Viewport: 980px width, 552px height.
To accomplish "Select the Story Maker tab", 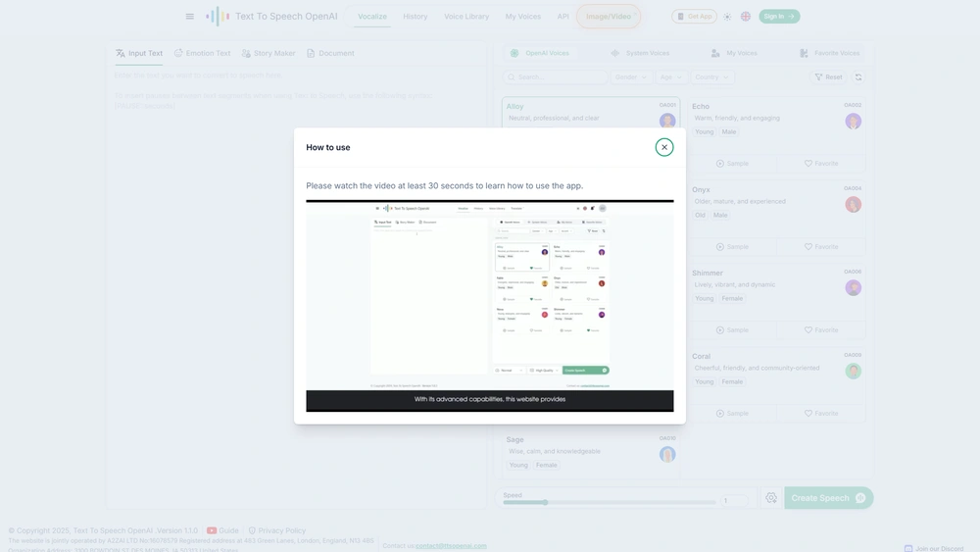I will click(269, 53).
